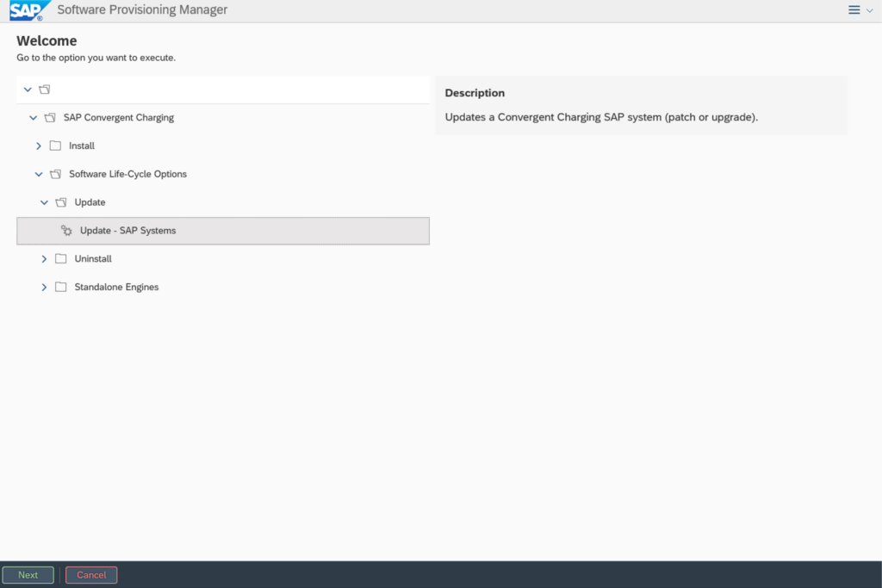Select the Uninstall tree entry
Viewport: 882px width, 588px height.
93,258
